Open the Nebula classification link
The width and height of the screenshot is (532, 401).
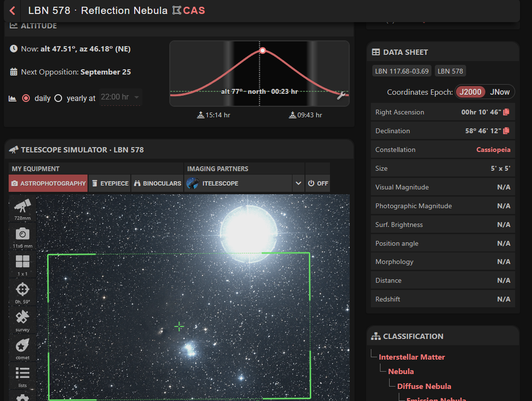click(401, 372)
